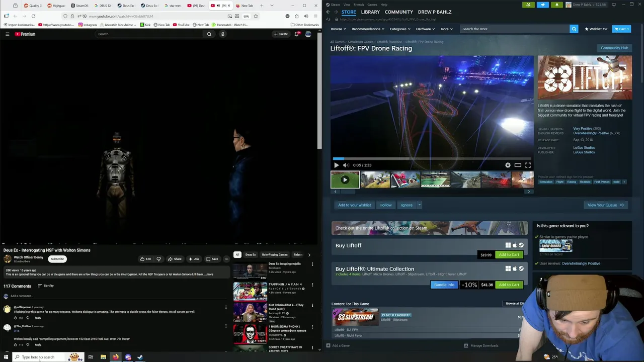The width and height of the screenshot is (644, 362).
Task: Reload the page in Firefox
Action: (x=33, y=16)
